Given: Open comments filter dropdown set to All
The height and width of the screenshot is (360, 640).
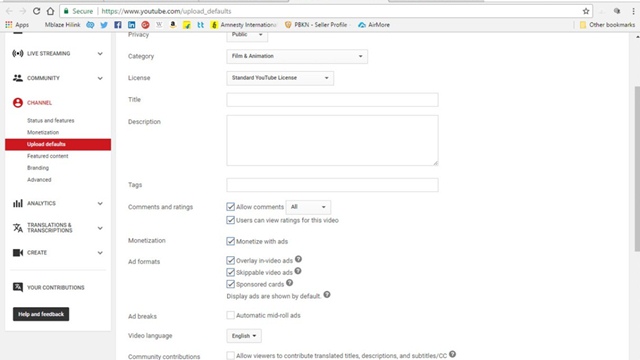Looking at the screenshot, I should 308,207.
